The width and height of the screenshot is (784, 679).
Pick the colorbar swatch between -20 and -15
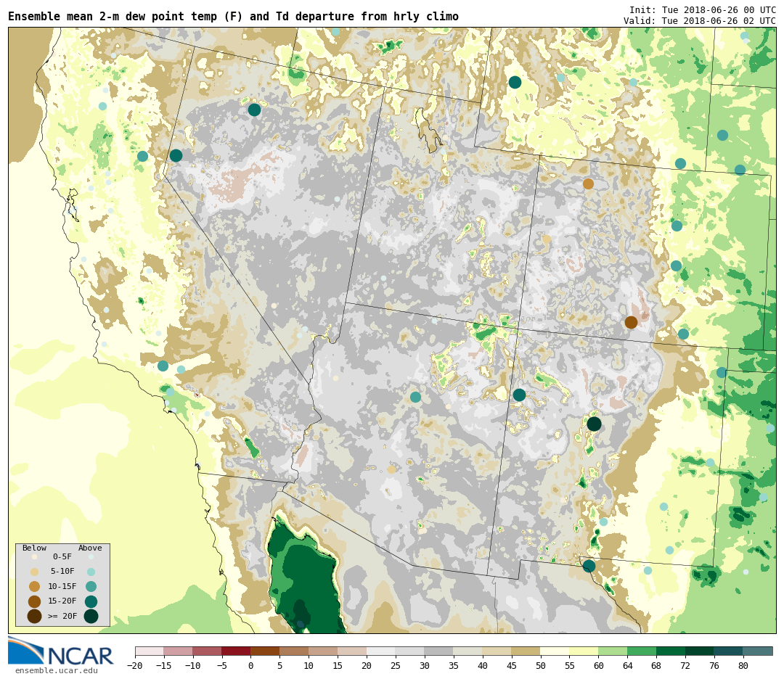pyautogui.click(x=150, y=651)
